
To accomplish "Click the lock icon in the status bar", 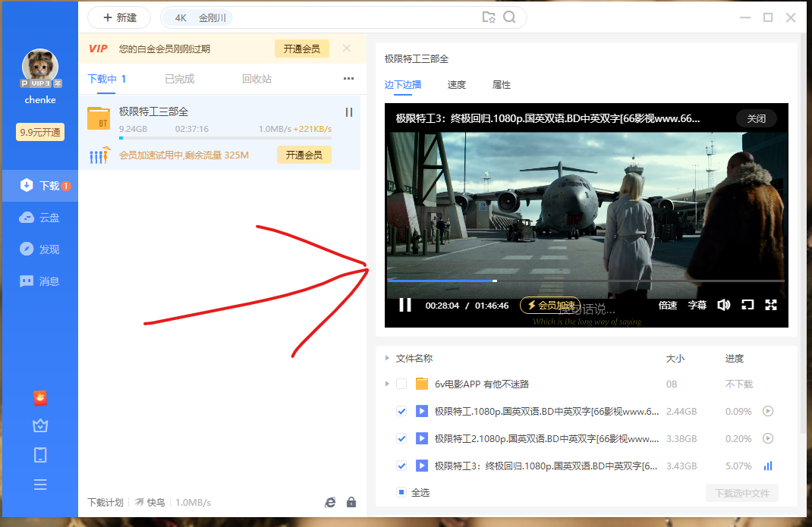I will coord(351,502).
